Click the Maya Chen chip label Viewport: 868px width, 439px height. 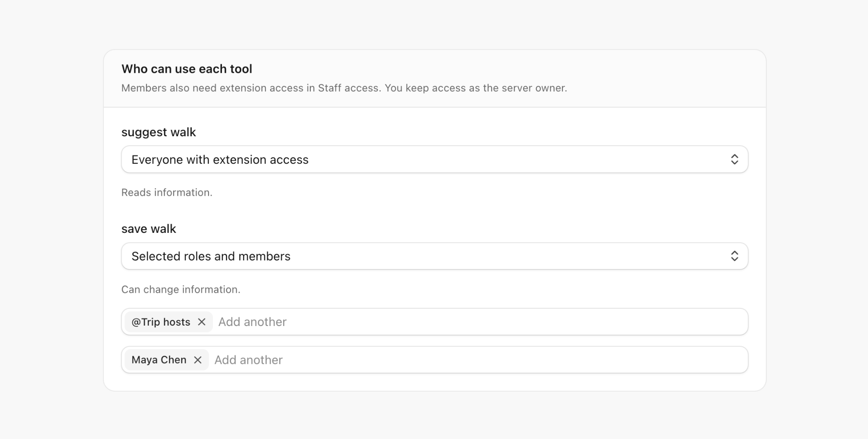[159, 360]
